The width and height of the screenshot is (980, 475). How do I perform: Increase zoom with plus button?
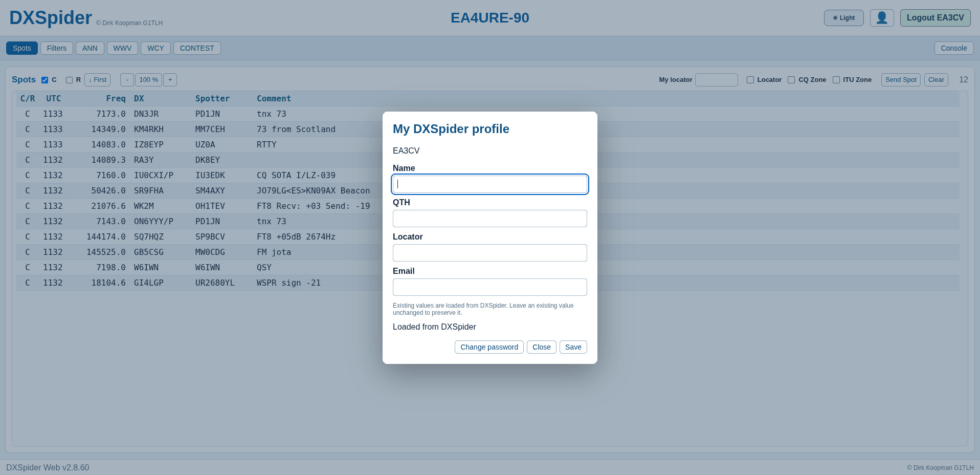click(170, 80)
